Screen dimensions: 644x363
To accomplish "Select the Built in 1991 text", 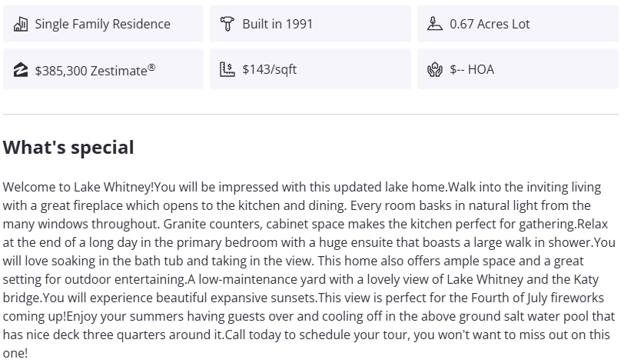I will coord(277,24).
